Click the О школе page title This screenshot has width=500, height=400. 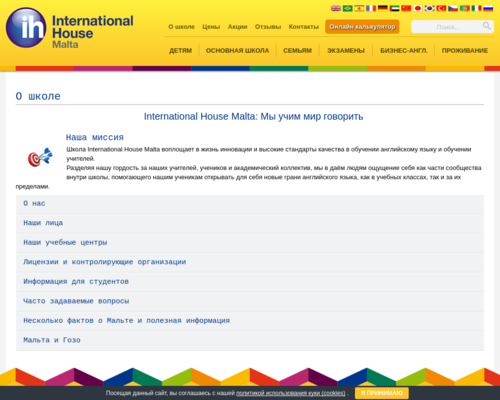(x=38, y=96)
